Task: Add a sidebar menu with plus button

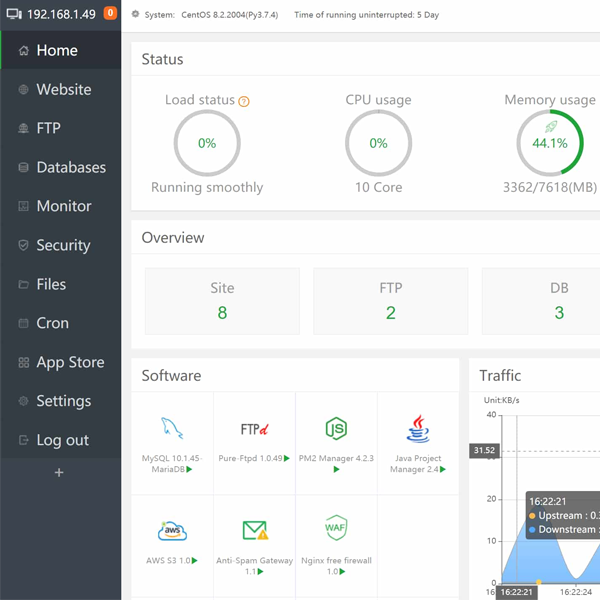Action: (59, 473)
